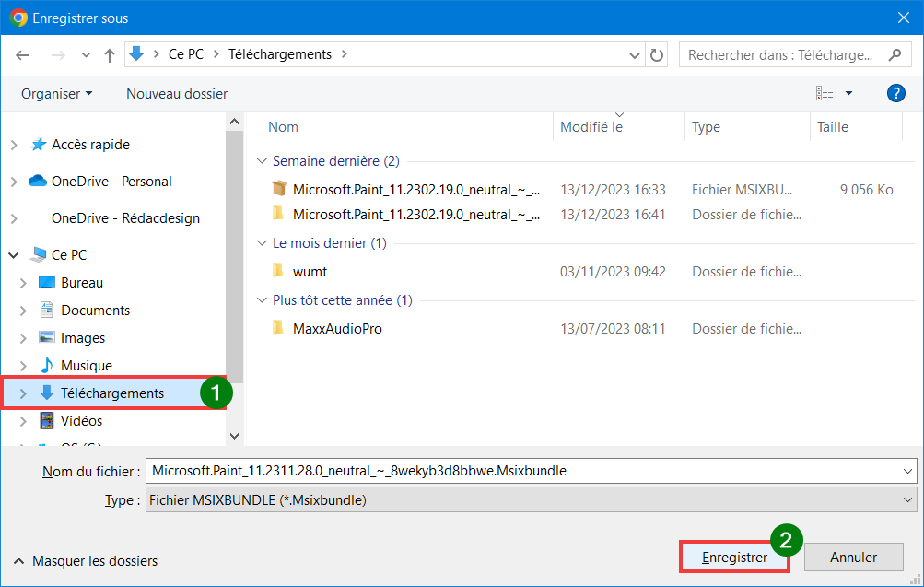Collapse the Semaine dernière group
Image resolution: width=924 pixels, height=587 pixels.
(x=263, y=161)
